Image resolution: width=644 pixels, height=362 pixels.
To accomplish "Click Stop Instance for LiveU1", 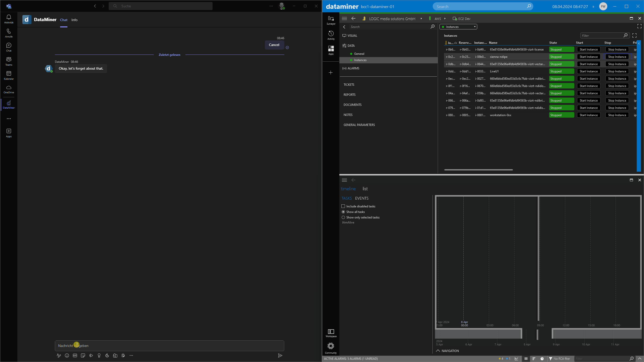I will pyautogui.click(x=617, y=71).
